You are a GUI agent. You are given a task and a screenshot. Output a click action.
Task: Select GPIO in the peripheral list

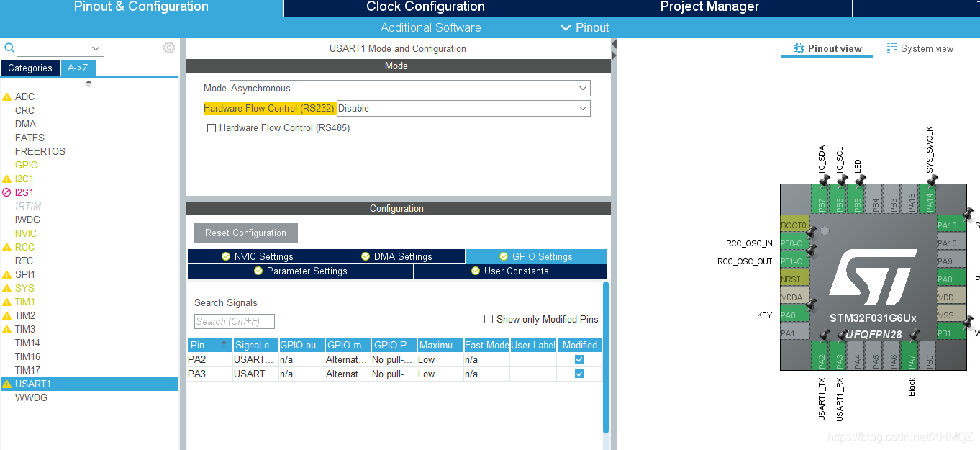pyautogui.click(x=27, y=165)
